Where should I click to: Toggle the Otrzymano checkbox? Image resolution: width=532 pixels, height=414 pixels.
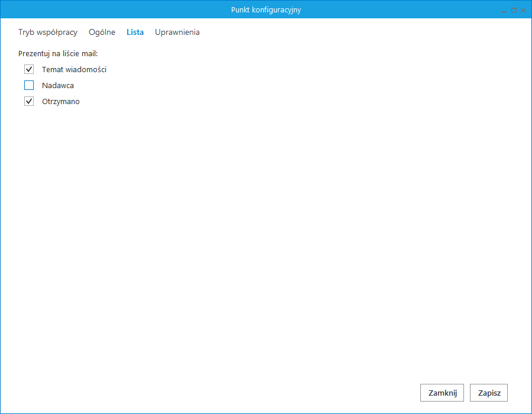pyautogui.click(x=29, y=101)
